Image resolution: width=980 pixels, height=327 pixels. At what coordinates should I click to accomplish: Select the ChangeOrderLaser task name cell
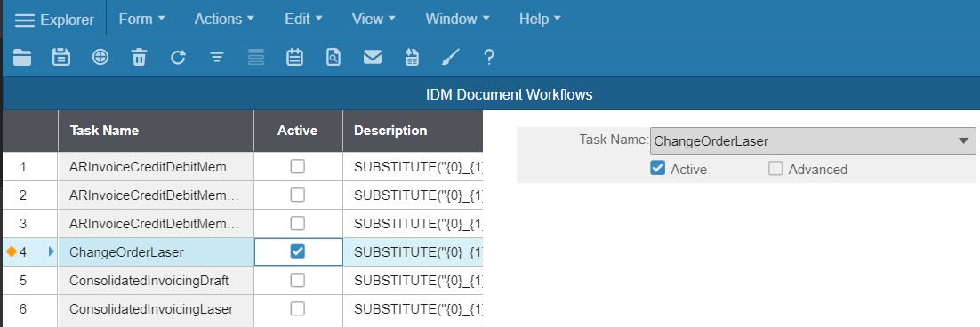156,252
